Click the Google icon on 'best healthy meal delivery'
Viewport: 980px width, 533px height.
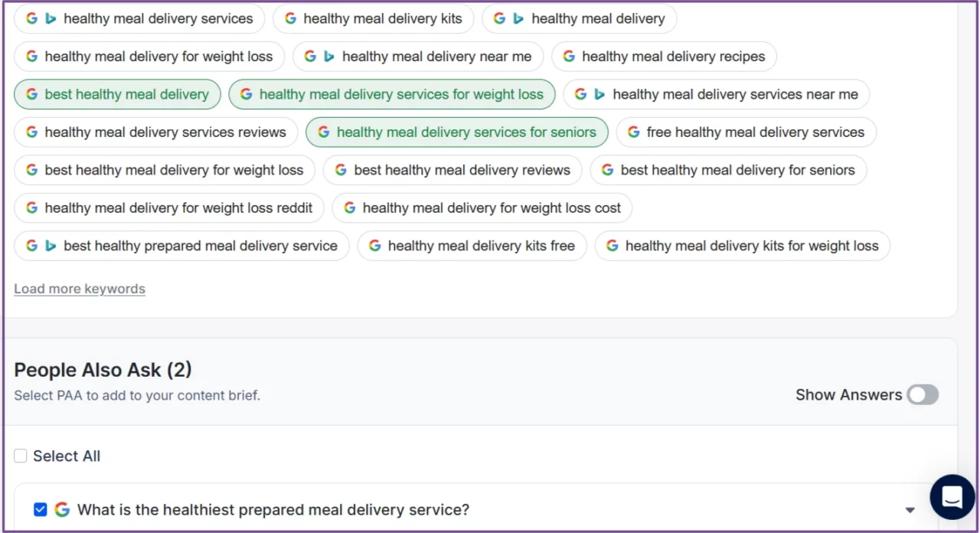(x=31, y=93)
